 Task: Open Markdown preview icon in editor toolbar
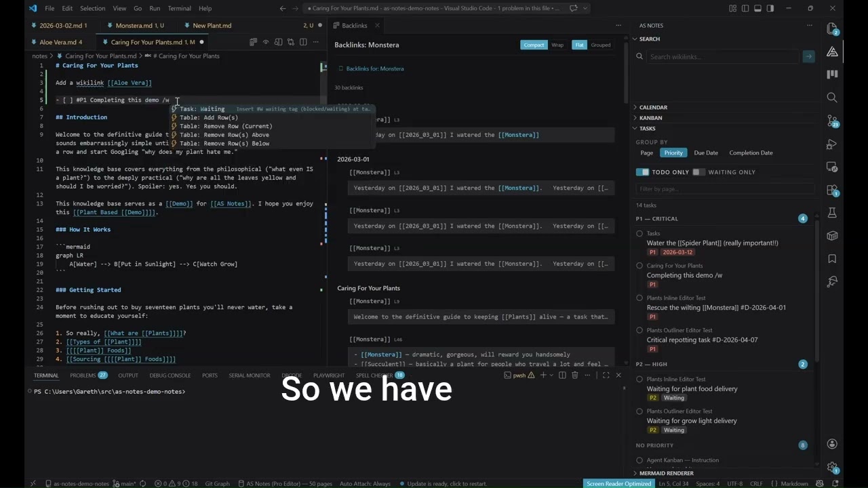pos(279,42)
